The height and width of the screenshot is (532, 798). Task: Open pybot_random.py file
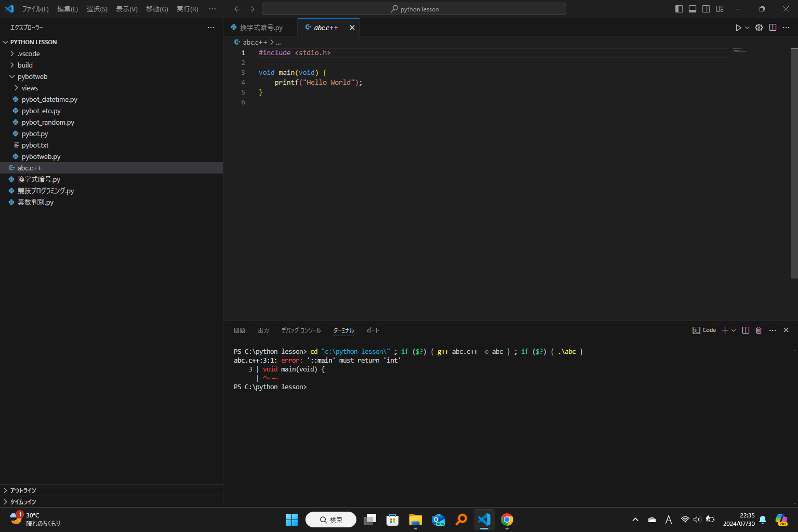pyautogui.click(x=112, y=122)
